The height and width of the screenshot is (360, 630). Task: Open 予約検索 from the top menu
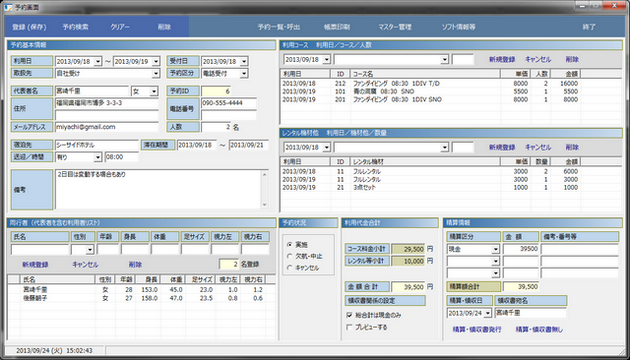tap(76, 27)
